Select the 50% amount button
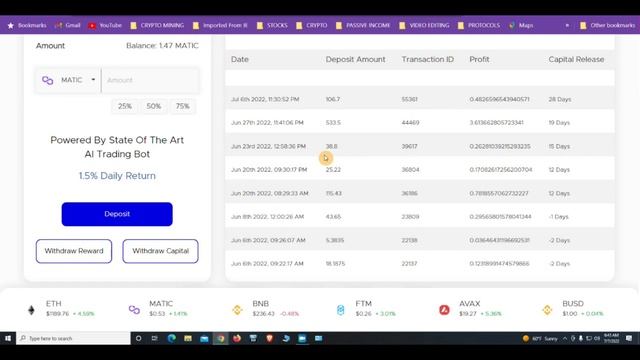Image resolution: width=640 pixels, height=360 pixels. pos(154,106)
